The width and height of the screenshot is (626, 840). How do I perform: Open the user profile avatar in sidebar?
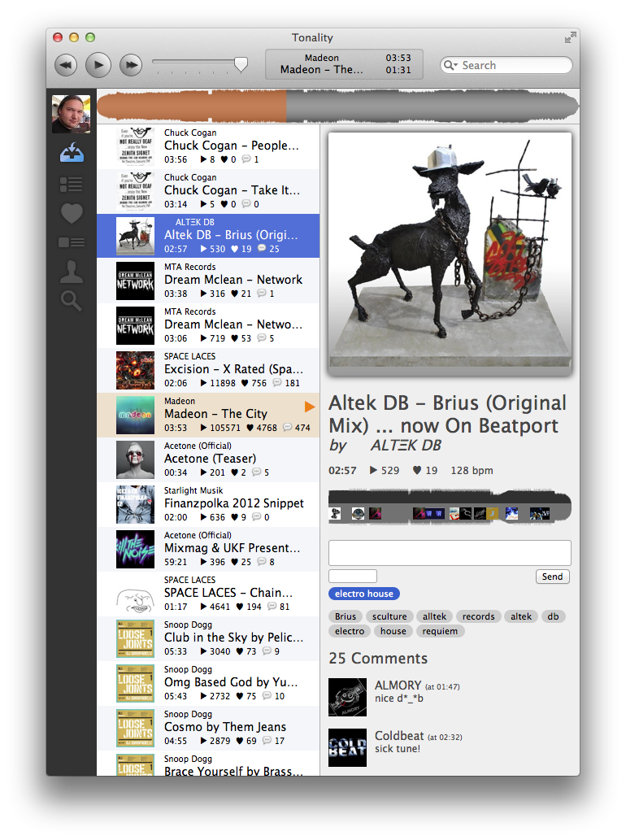coord(72,114)
